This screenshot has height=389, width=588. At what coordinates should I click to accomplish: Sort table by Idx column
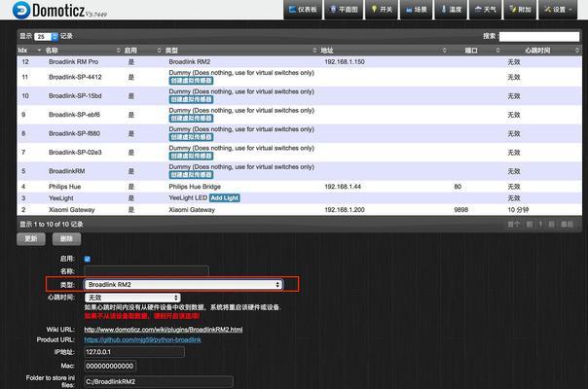click(x=29, y=51)
